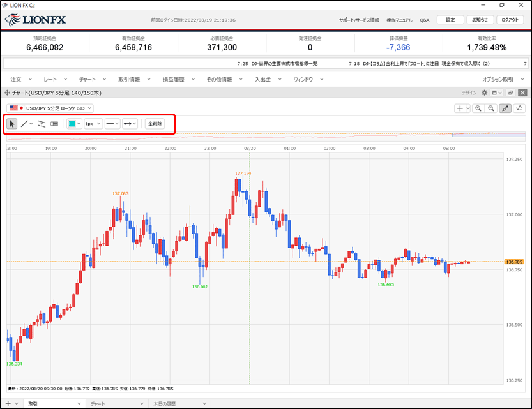Image resolution: width=532 pixels, height=409 pixels.
Task: Open the Q&A link
Action: click(425, 20)
